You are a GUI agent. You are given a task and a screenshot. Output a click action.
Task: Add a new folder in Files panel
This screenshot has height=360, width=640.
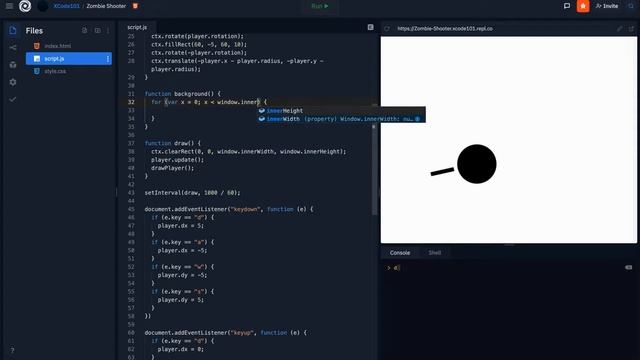98,31
